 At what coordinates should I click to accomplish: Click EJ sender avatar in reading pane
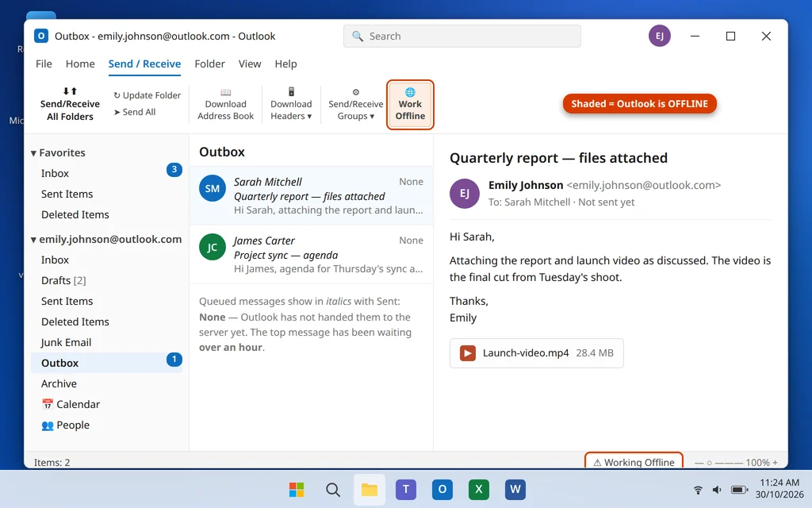pyautogui.click(x=465, y=194)
